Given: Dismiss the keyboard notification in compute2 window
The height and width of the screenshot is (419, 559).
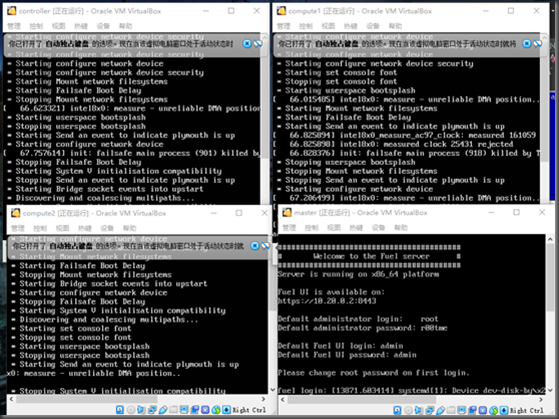Looking at the screenshot, I should (x=255, y=246).
